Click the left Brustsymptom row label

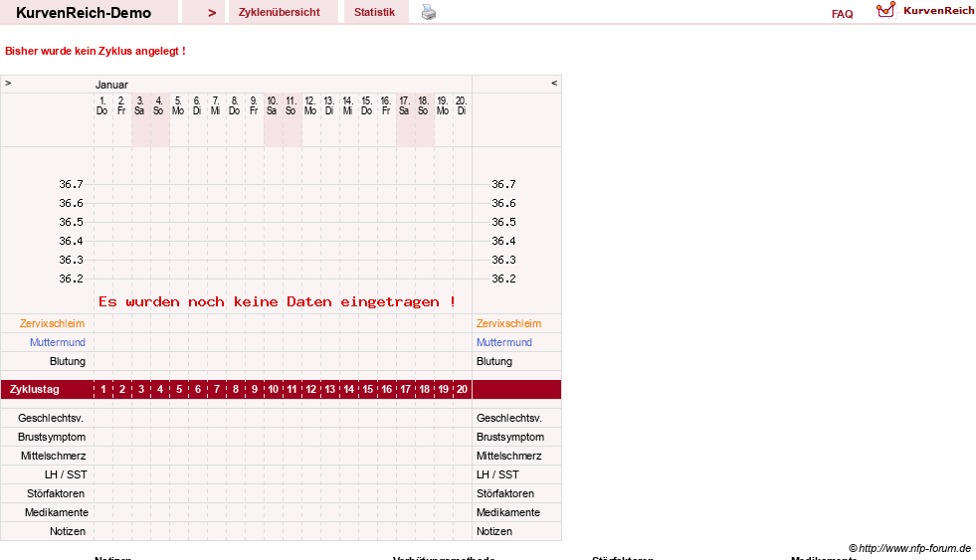coord(52,437)
